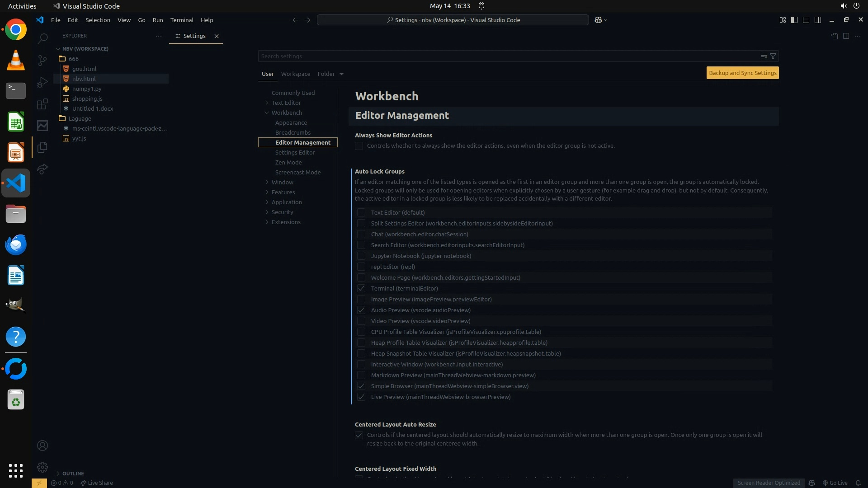Click Go Live in status bar
This screenshot has height=488, width=868.
click(835, 483)
